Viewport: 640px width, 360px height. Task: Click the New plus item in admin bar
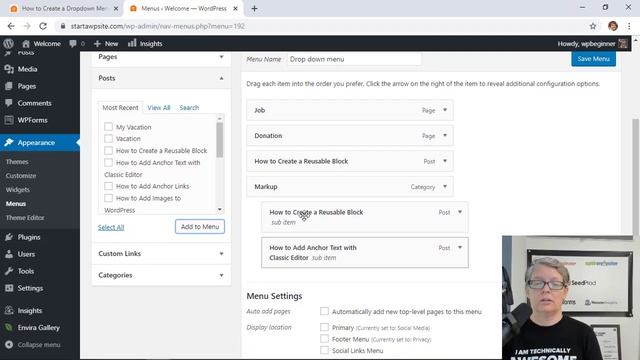(106, 44)
